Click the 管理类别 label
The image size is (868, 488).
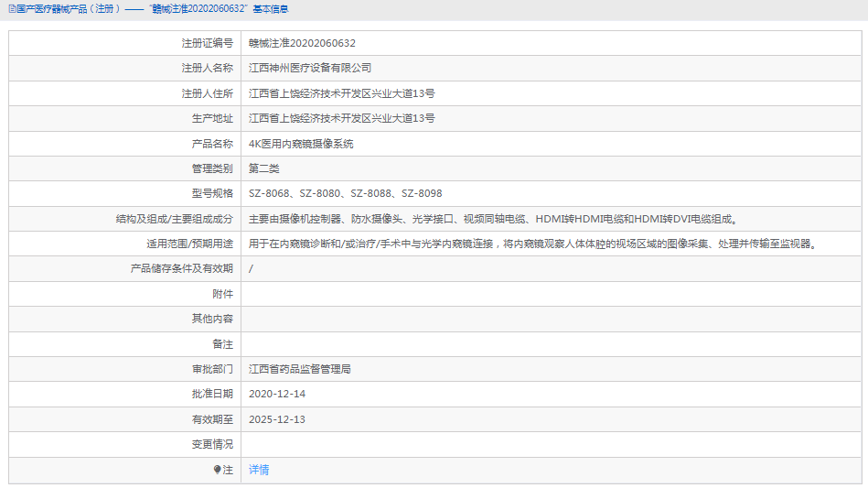[x=212, y=169]
